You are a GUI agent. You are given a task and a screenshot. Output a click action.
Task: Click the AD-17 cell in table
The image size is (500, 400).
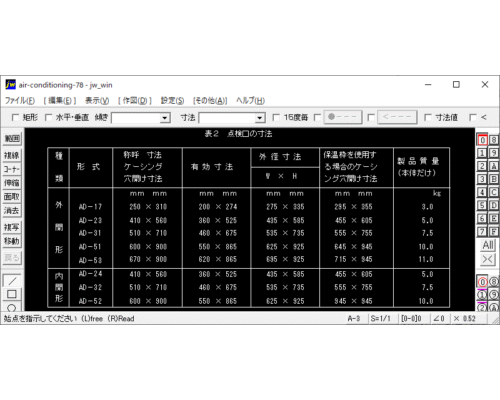[90, 207]
